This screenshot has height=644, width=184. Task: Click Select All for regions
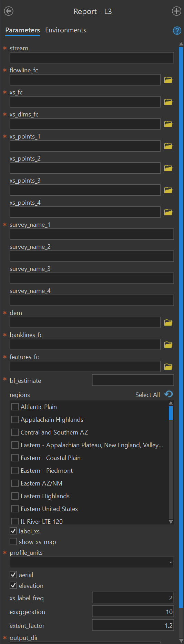pos(147,395)
